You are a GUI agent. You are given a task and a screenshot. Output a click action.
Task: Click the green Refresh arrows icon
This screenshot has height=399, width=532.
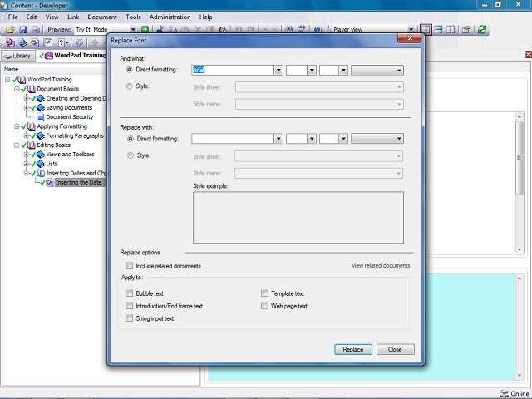[482, 30]
